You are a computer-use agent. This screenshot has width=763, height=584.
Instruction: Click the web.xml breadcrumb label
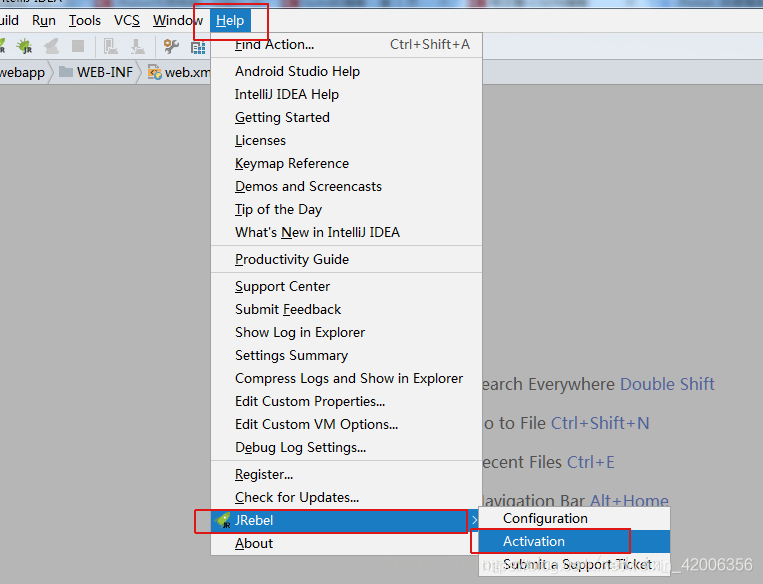188,73
